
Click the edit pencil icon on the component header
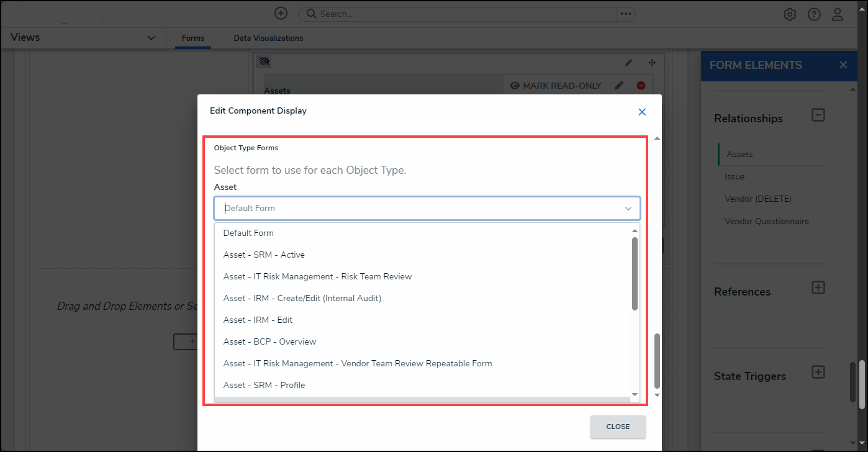pyautogui.click(x=628, y=62)
